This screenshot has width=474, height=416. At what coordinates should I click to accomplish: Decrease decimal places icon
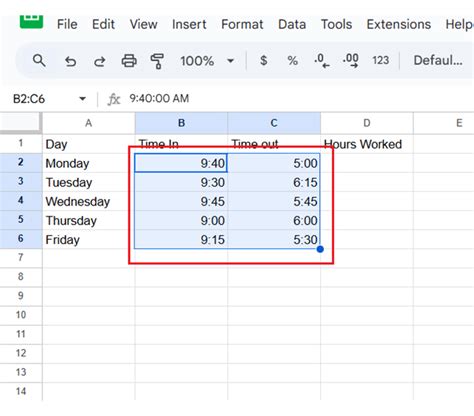pos(322,61)
